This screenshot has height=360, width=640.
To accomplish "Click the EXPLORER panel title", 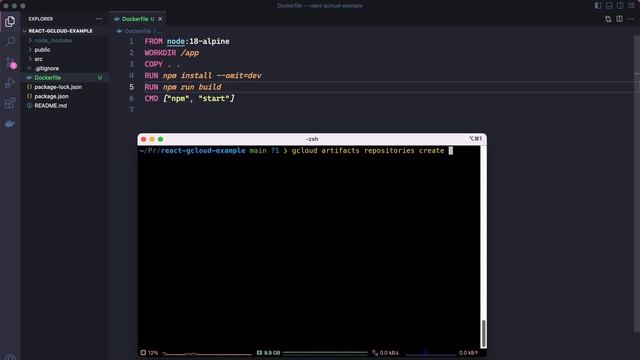I will 41,19.
